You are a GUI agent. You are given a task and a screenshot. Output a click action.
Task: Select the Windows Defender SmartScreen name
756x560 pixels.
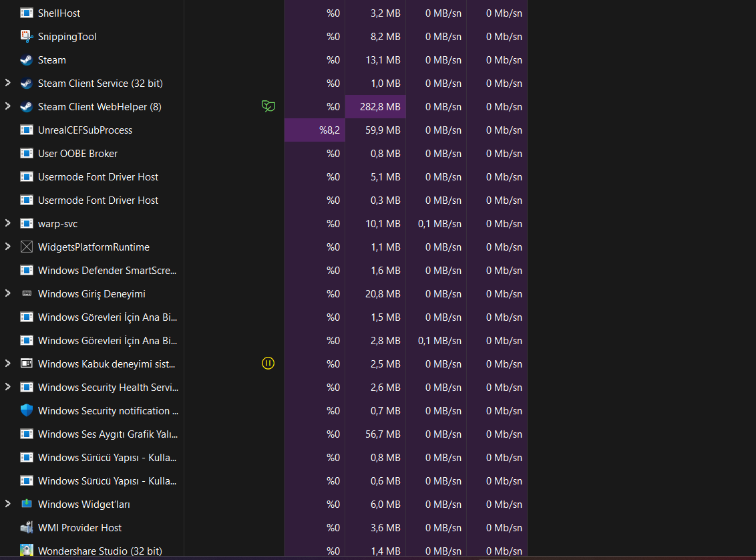click(x=107, y=271)
